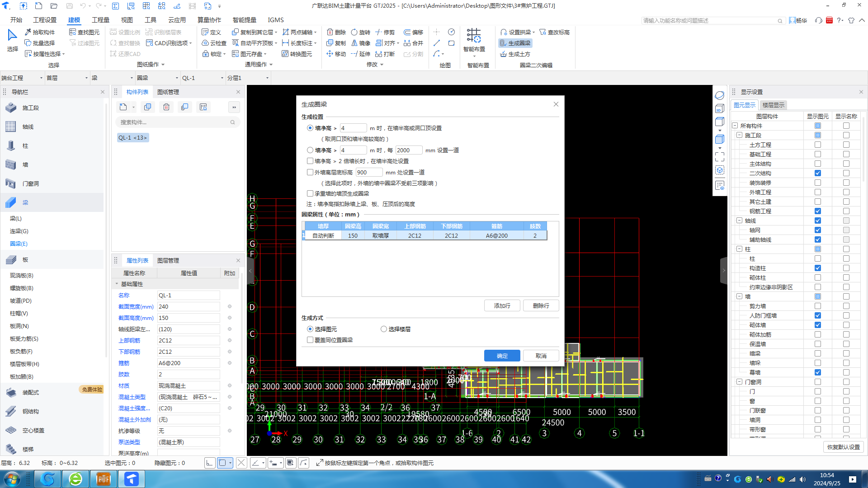
Task: Expand the 复制到其它层 dropdown arrow
Action: 276,32
